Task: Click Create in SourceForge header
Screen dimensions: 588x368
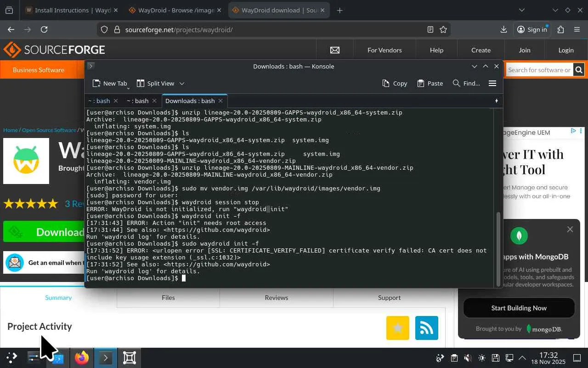Action: tap(481, 50)
